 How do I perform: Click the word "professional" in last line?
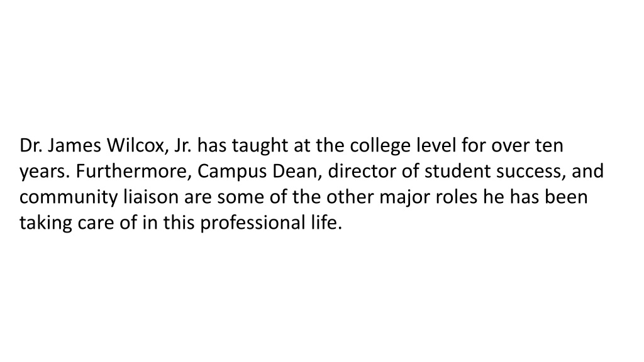tap(250, 224)
